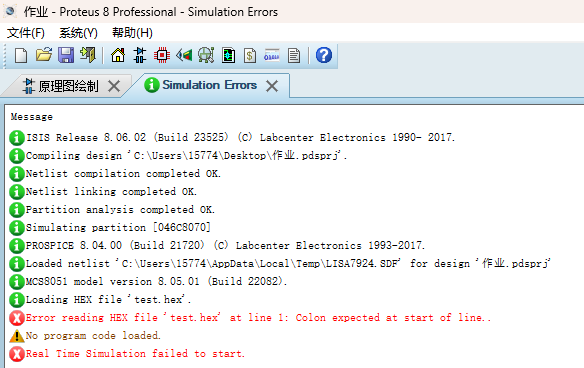Open Design Explorer icon
The image size is (584, 368).
pos(228,55)
